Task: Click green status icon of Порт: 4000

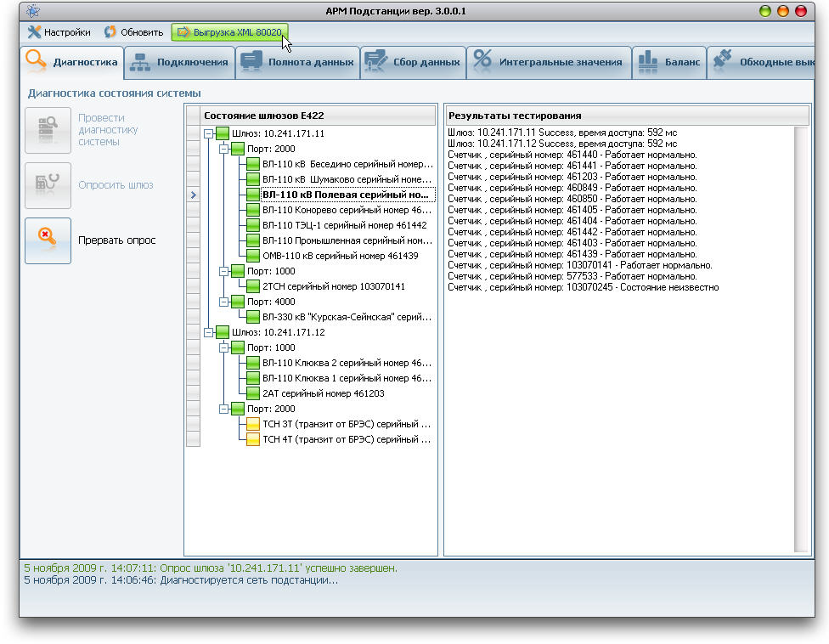Action: 237,302
